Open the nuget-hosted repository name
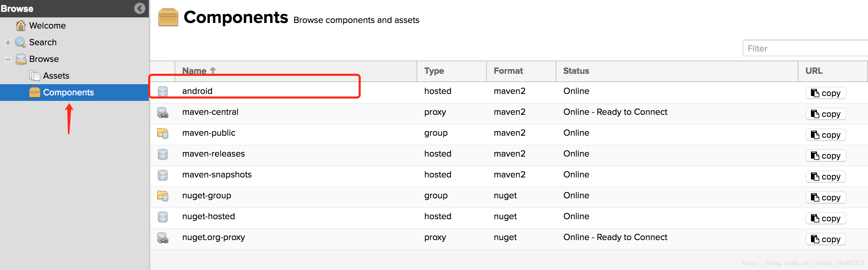 (x=208, y=216)
